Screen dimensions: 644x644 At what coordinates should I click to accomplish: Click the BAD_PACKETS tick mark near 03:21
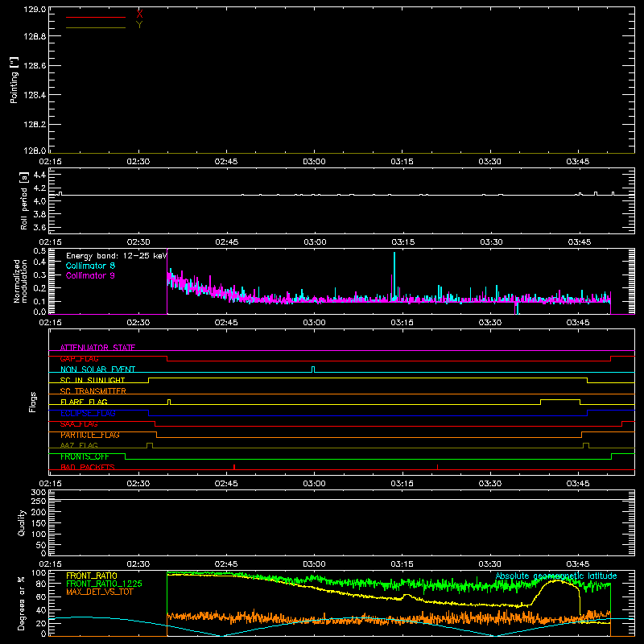coord(437,467)
